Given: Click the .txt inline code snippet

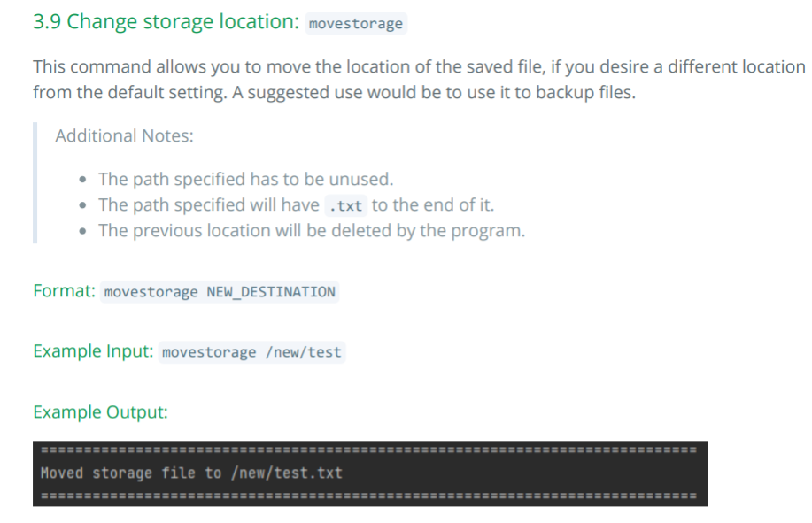Looking at the screenshot, I should tap(345, 206).
